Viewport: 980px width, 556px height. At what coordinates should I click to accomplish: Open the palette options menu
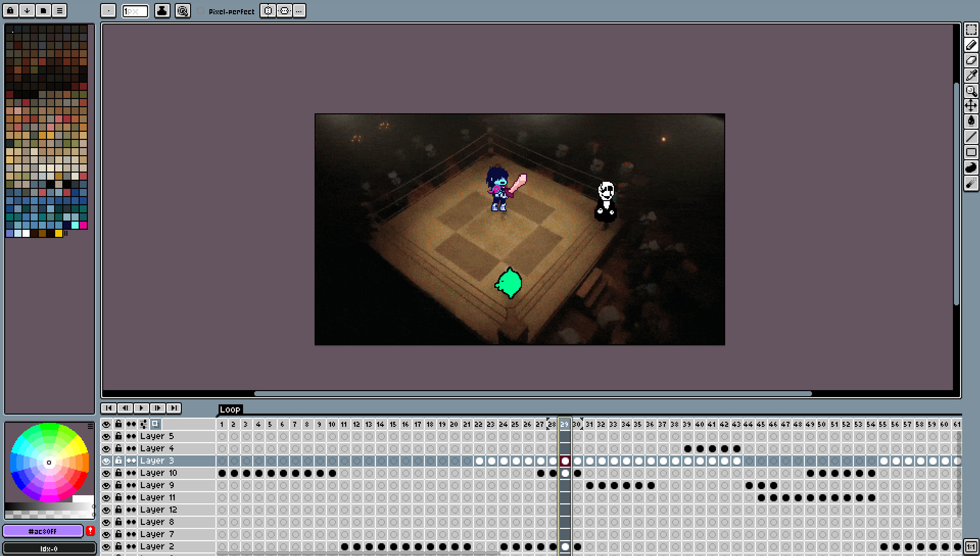[x=59, y=11]
